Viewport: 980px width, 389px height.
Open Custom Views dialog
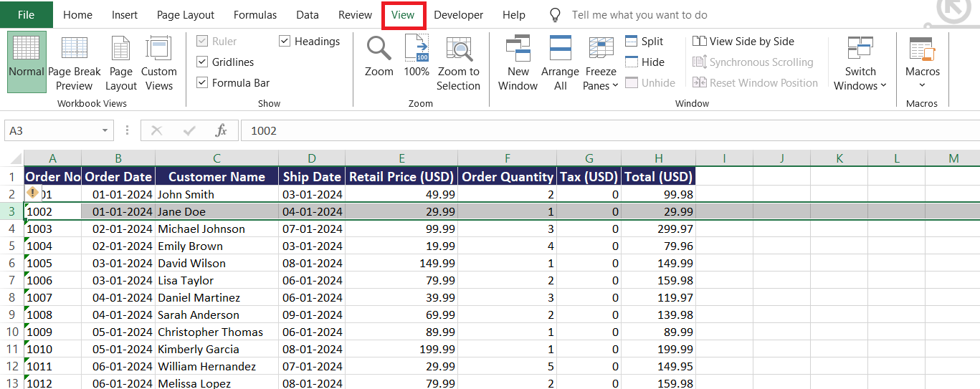(x=158, y=63)
